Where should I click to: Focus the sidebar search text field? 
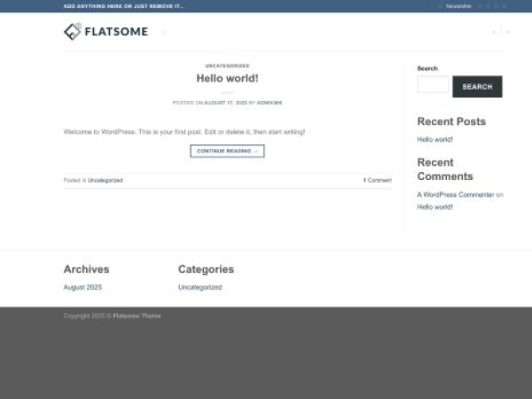[434, 86]
